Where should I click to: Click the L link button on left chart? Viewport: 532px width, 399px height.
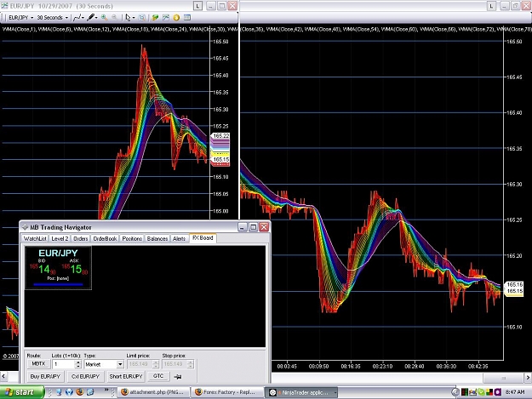(197, 6)
